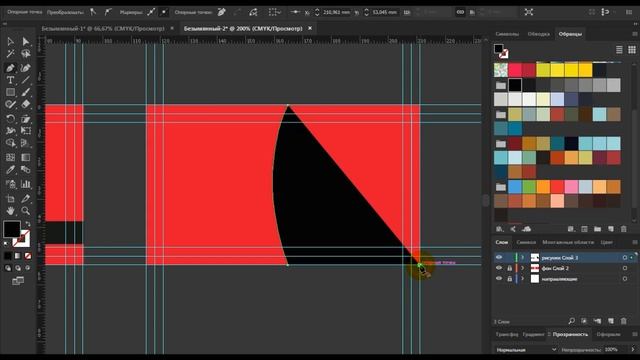640x360 pixels.
Task: Select the Width tool
Action: pos(11,131)
